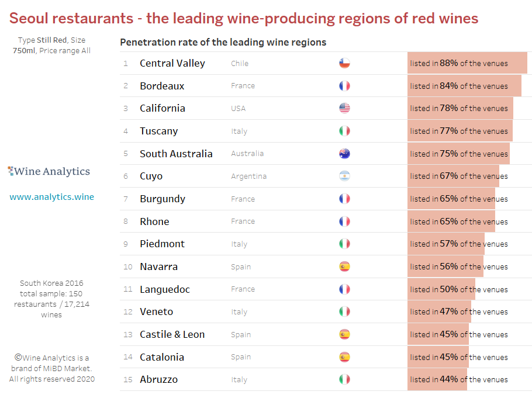Image resolution: width=532 pixels, height=398 pixels.
Task: Click the Spain flag icon beside Catalonia
Action: 344,357
